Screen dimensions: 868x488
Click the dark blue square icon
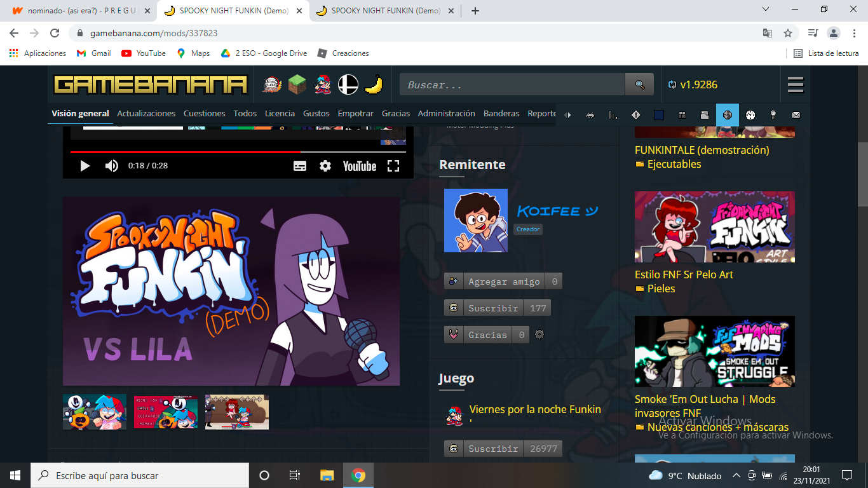point(659,115)
